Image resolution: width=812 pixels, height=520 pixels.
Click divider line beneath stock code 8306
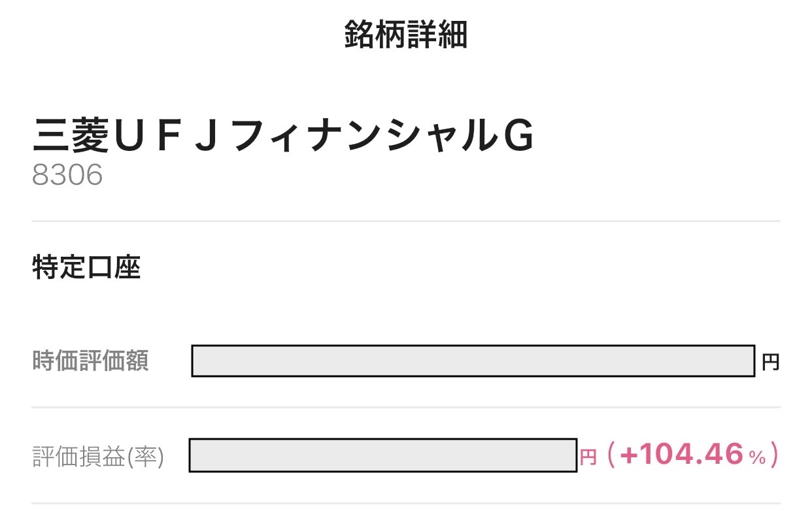[405, 221]
